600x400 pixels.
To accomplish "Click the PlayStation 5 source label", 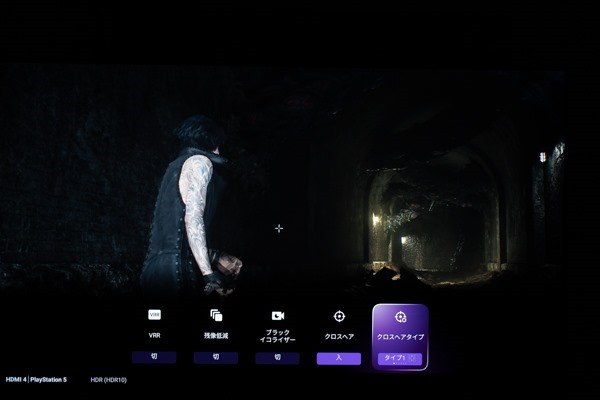I will (48, 380).
